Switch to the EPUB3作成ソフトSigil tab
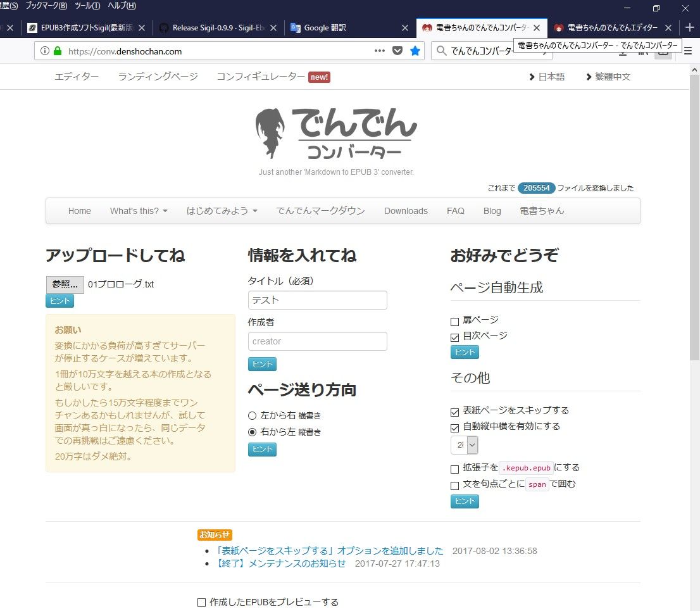Viewport: 700px width, 611px height. [x=87, y=28]
